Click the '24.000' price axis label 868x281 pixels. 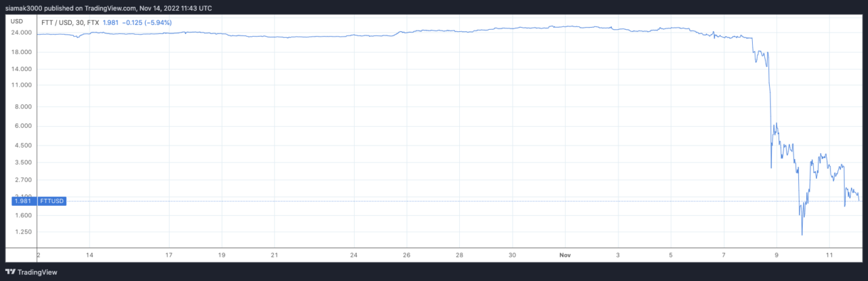pos(22,33)
